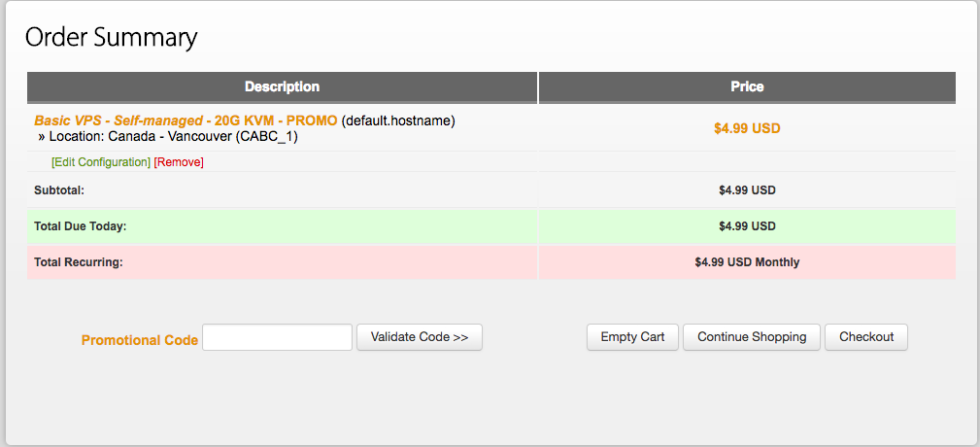Proceed to Checkout
Screen dimensions: 980x447
[866, 337]
